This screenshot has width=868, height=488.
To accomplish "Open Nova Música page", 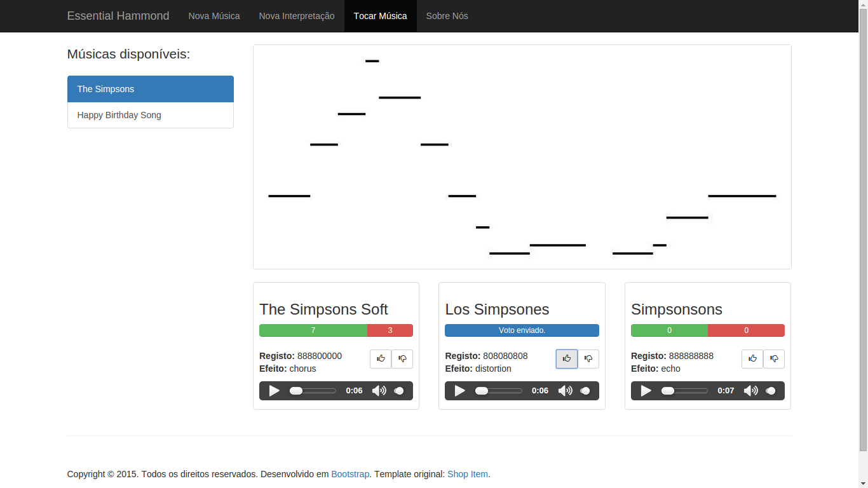I will (214, 16).
